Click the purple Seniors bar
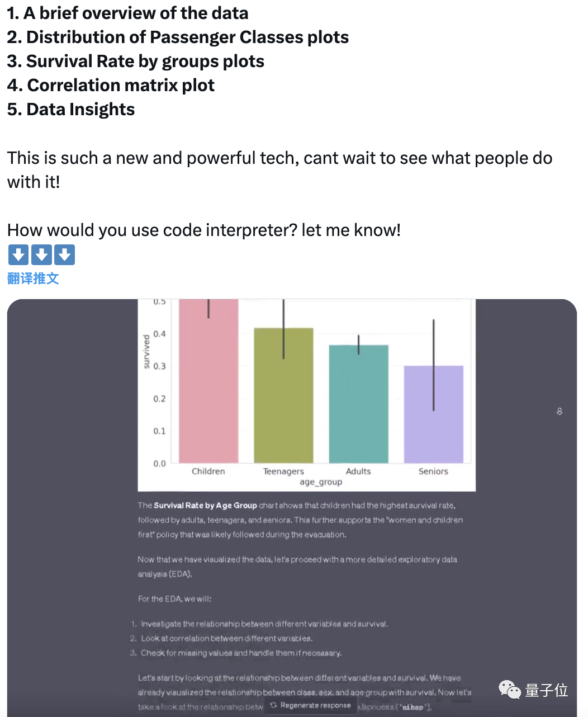This screenshot has width=588, height=717. coord(434,414)
